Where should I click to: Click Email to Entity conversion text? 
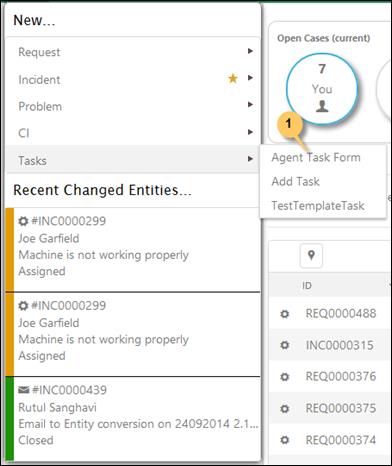click(138, 424)
